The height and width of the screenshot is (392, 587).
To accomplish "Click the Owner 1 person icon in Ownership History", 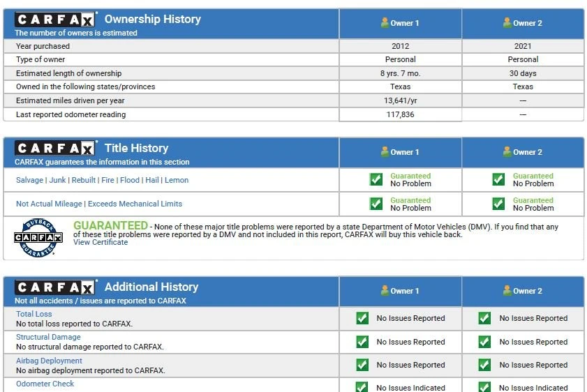I will 385,22.
